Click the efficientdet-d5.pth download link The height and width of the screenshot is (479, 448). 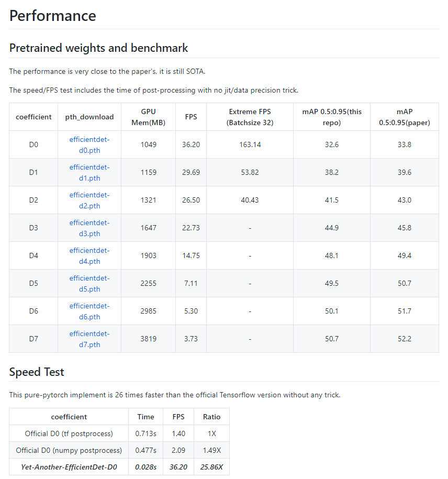(x=89, y=283)
